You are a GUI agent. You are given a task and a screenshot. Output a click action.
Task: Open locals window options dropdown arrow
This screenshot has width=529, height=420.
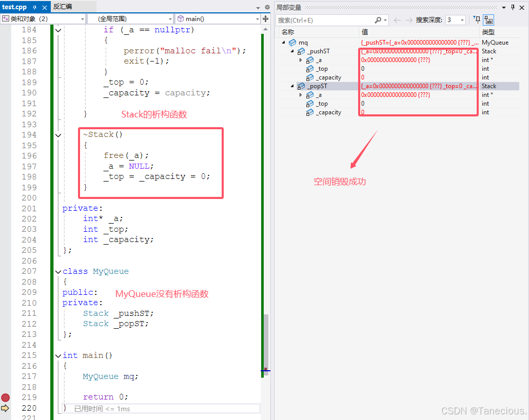click(504, 7)
